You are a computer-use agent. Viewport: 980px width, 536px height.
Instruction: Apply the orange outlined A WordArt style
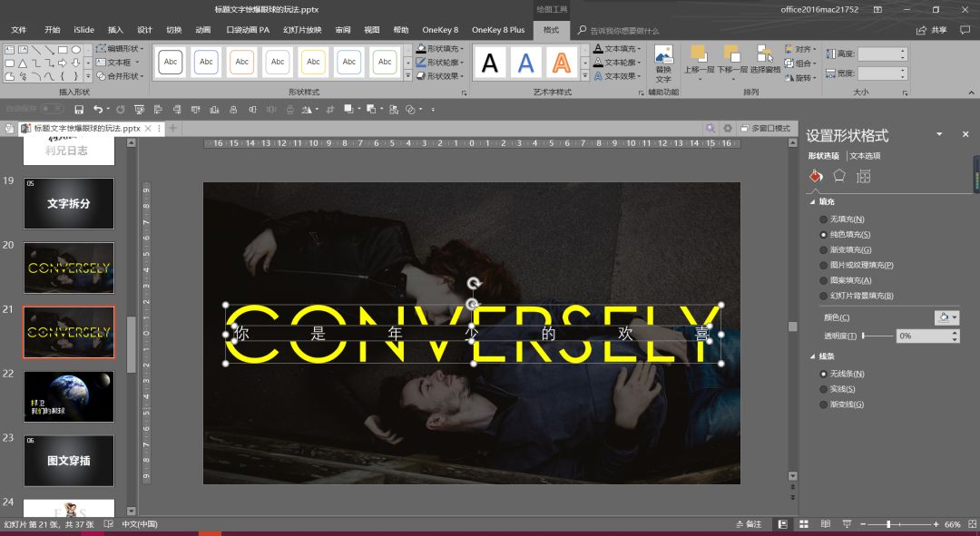[562, 63]
